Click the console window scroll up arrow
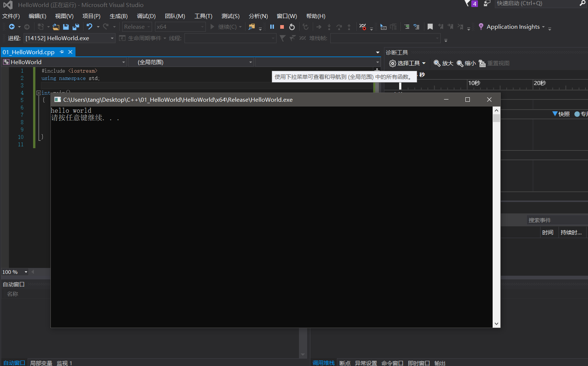 point(496,110)
